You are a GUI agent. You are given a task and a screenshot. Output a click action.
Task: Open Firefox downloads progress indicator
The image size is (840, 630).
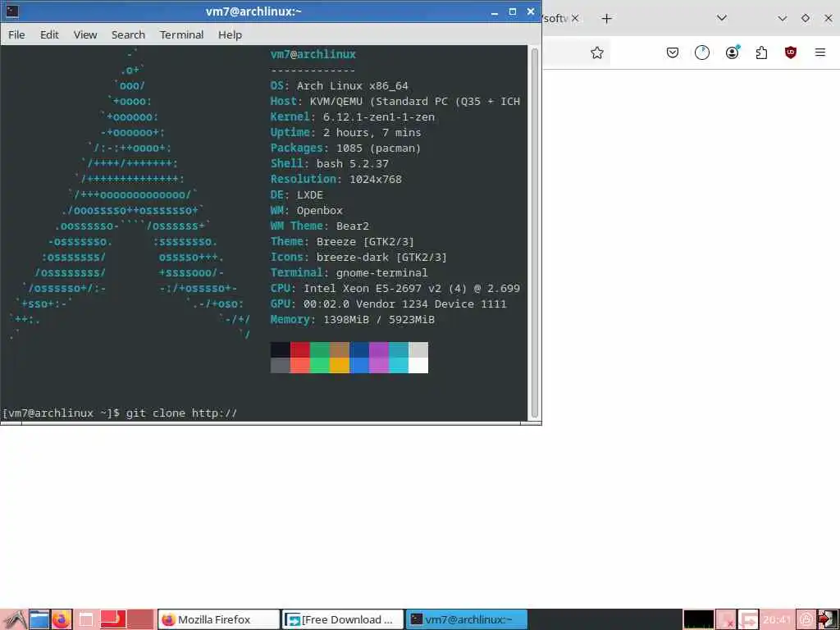click(702, 52)
